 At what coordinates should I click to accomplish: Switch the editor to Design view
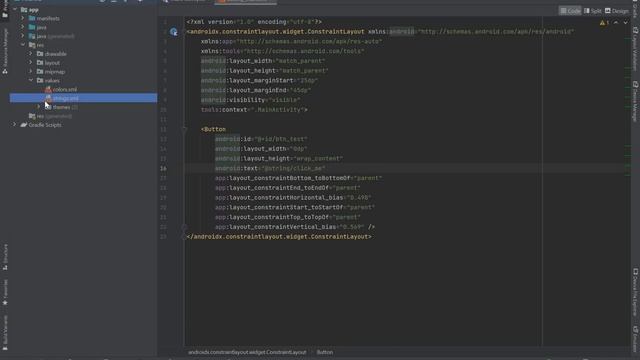coord(617,11)
